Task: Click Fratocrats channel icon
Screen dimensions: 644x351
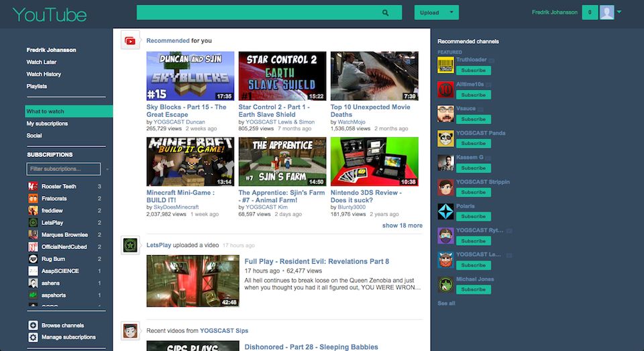Action: click(x=34, y=199)
